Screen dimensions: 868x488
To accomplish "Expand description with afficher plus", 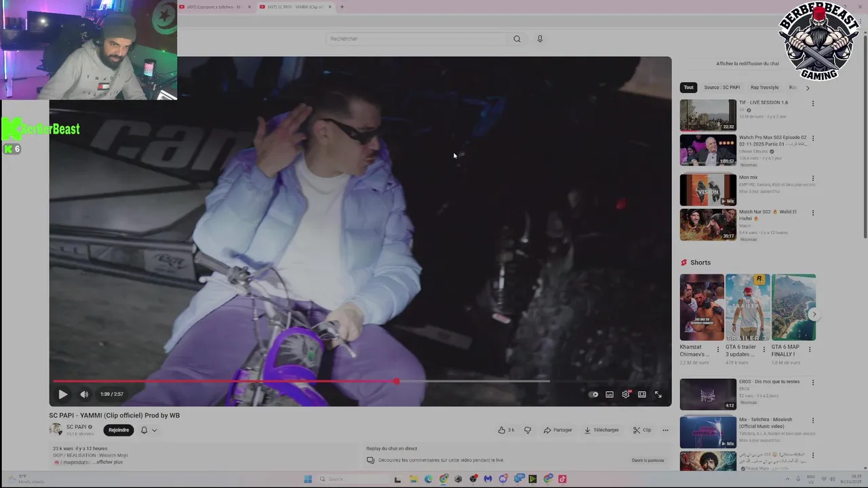I will click(109, 462).
